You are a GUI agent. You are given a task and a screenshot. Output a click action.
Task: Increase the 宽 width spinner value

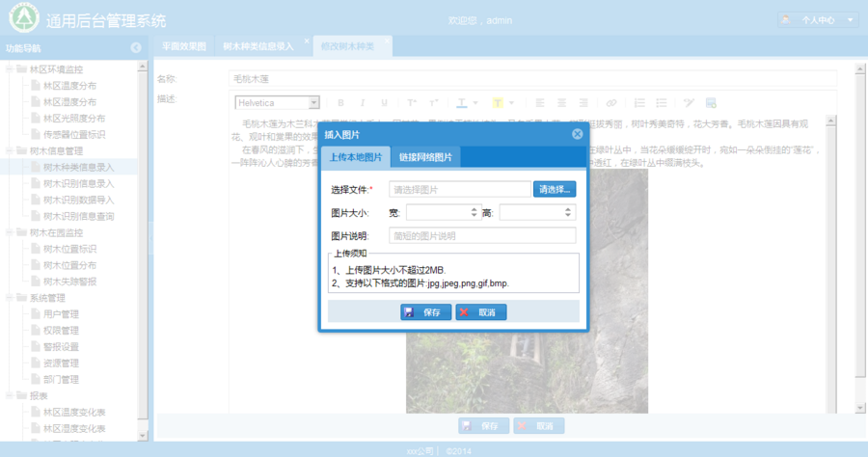pyautogui.click(x=474, y=209)
